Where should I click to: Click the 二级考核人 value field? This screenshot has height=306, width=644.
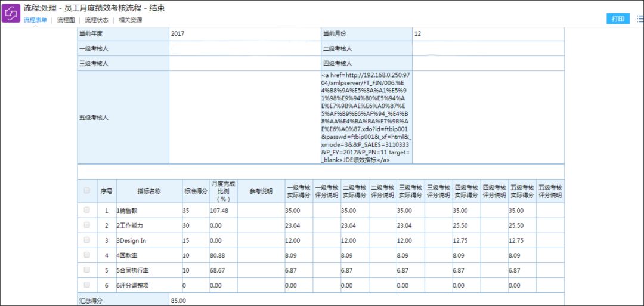[488, 48]
